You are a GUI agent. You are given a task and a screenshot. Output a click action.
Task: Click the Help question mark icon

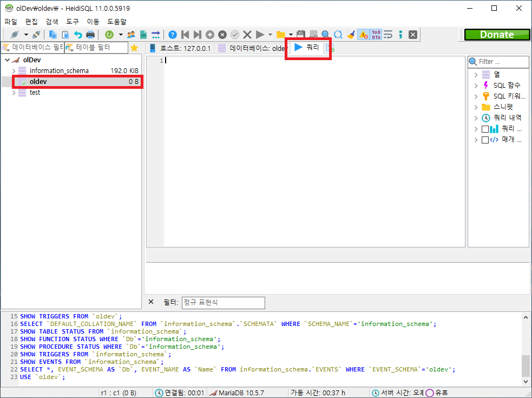tap(172, 35)
